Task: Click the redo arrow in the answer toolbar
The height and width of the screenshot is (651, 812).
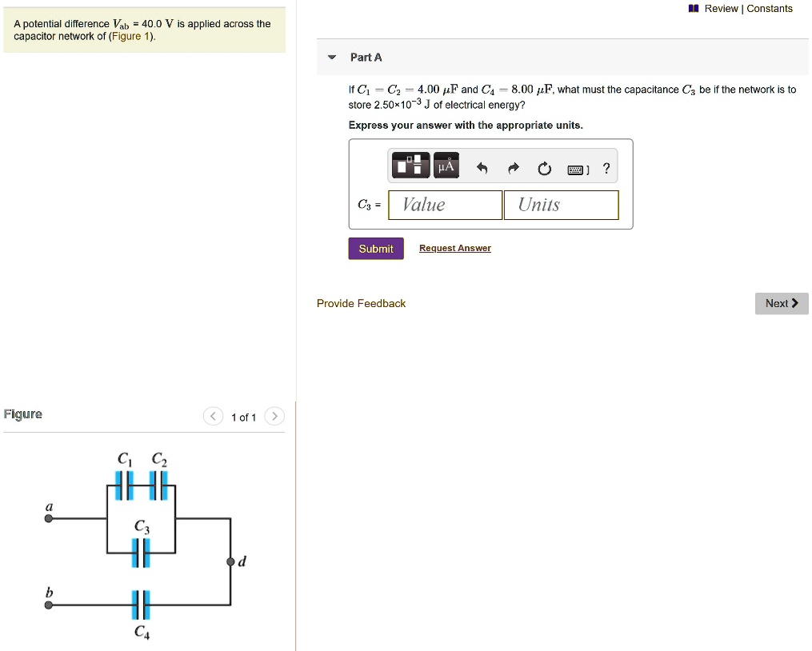Action: tap(513, 166)
